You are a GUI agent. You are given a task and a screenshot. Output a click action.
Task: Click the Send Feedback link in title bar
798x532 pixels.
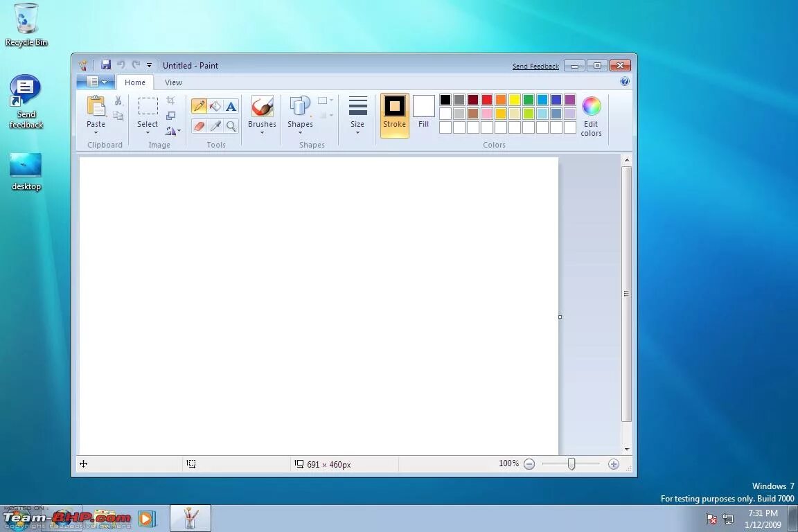point(535,66)
